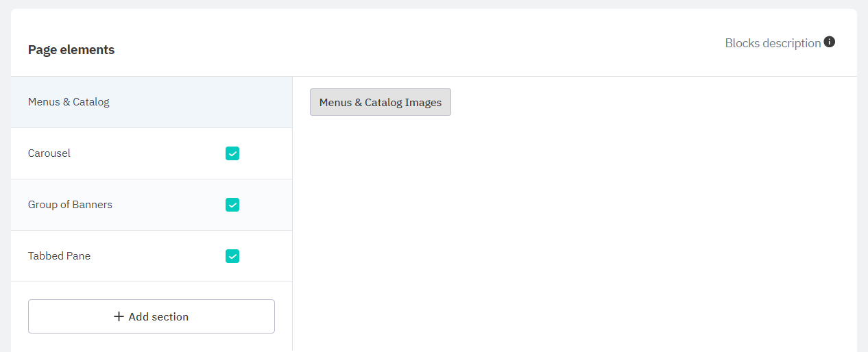868x352 pixels.
Task: Click the Page elements heading
Action: coord(71,50)
